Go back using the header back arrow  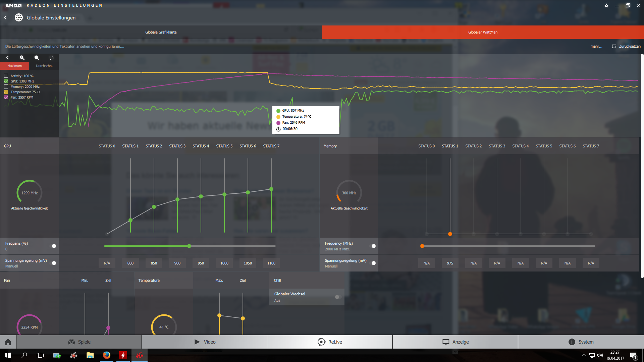5,17
